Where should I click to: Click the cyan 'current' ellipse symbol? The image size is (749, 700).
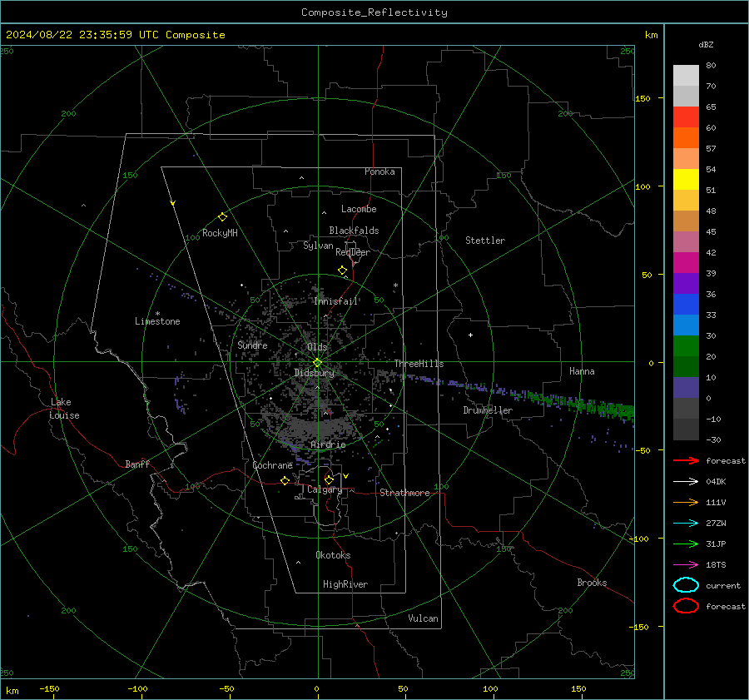pyautogui.click(x=686, y=585)
